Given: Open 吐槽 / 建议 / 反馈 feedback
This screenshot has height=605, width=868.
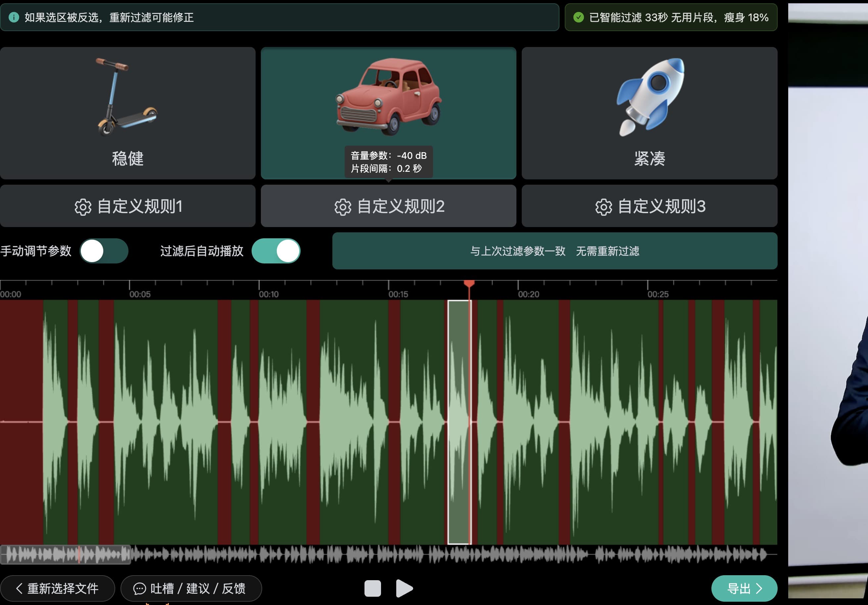Looking at the screenshot, I should [191, 588].
